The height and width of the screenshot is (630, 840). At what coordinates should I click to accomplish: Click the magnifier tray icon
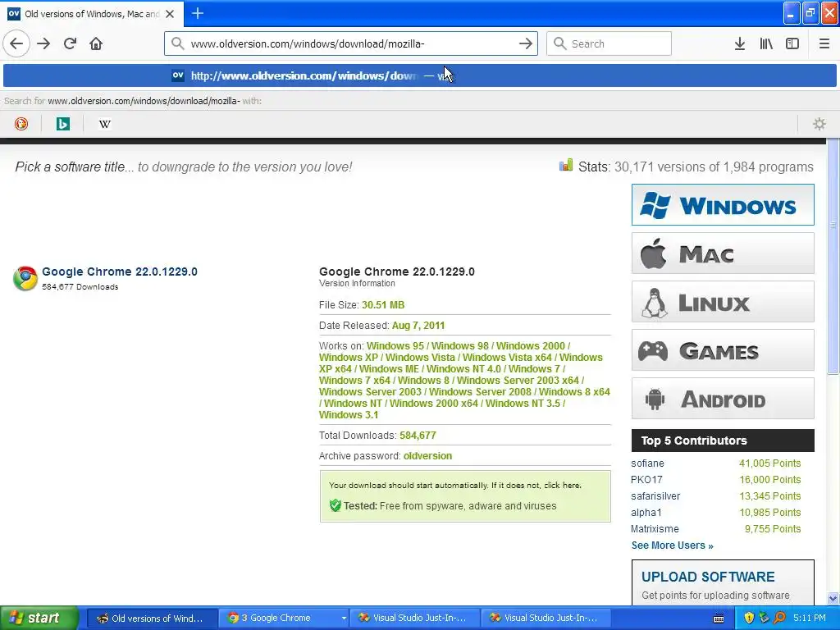coord(779,619)
